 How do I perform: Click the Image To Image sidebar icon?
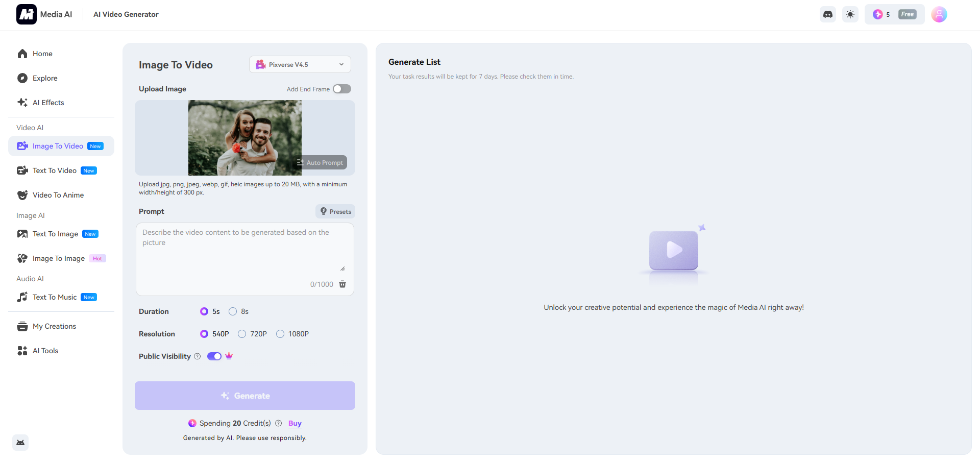click(22, 258)
